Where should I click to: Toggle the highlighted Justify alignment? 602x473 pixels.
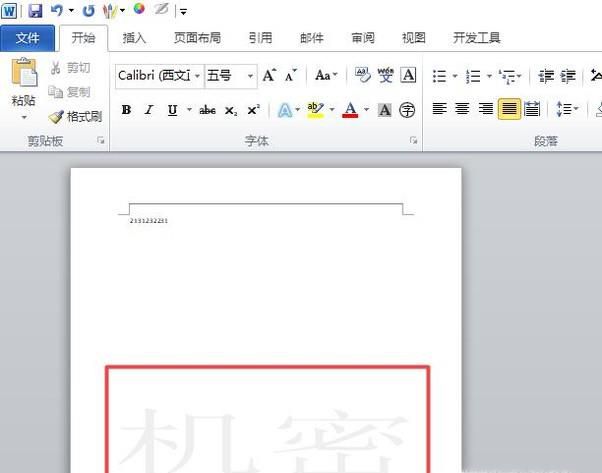pyautogui.click(x=509, y=109)
